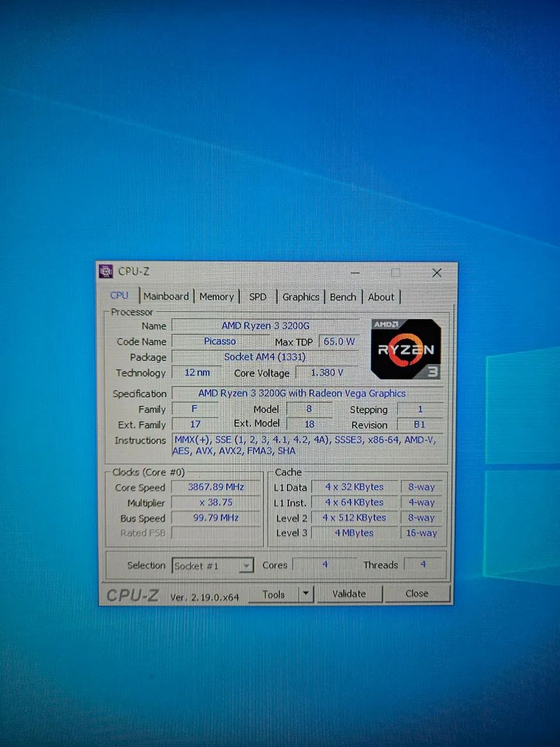The width and height of the screenshot is (560, 747).
Task: Click the Package value Socket AM4 (1331)
Action: pyautogui.click(x=265, y=357)
